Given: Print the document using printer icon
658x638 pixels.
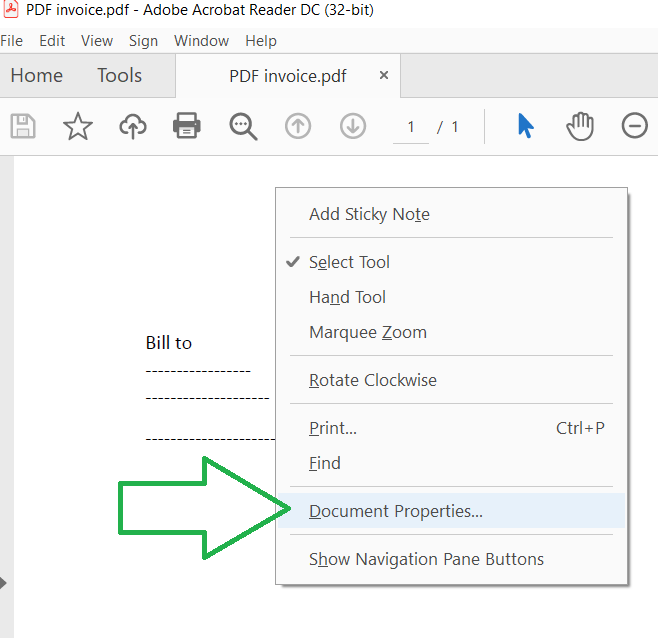Looking at the screenshot, I should (x=187, y=126).
